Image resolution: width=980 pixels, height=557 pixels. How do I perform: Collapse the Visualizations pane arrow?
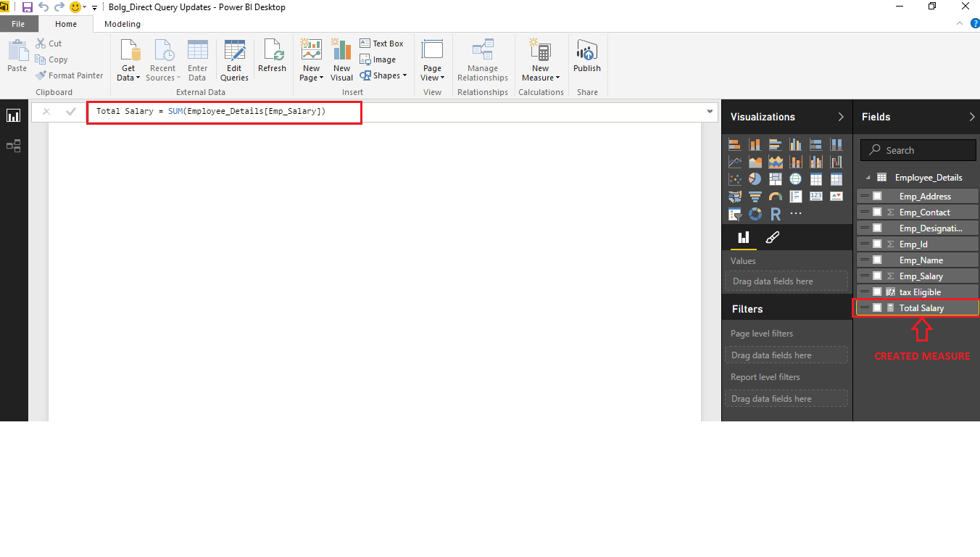coord(841,117)
